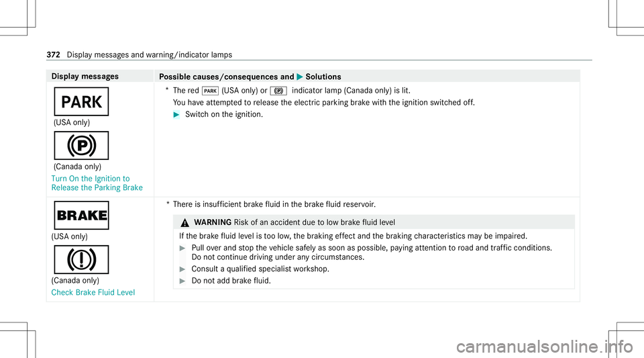Click the arrow beside Do not add brake fluid

[x=182, y=281]
